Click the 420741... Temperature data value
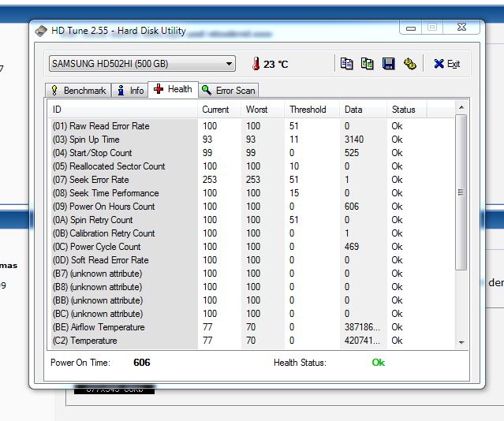 pos(362,341)
